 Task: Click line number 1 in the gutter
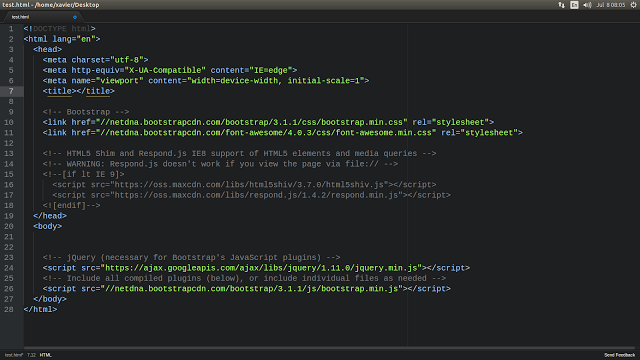click(x=11, y=29)
